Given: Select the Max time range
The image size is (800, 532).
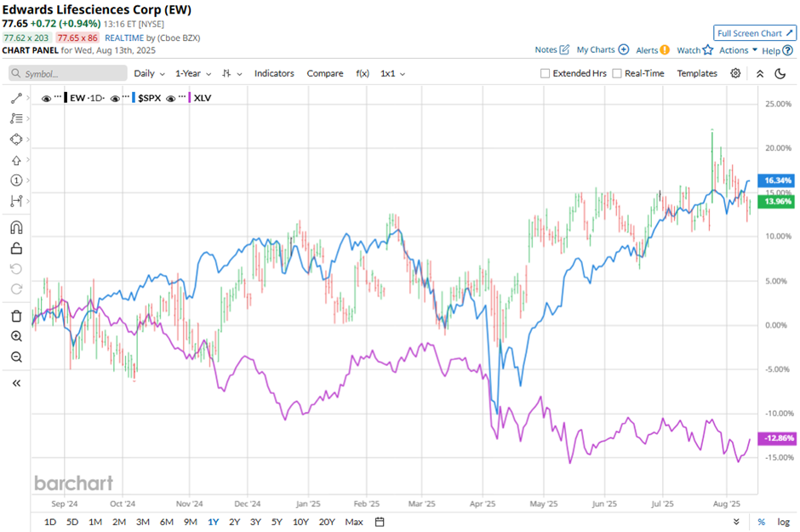Looking at the screenshot, I should 353,522.
